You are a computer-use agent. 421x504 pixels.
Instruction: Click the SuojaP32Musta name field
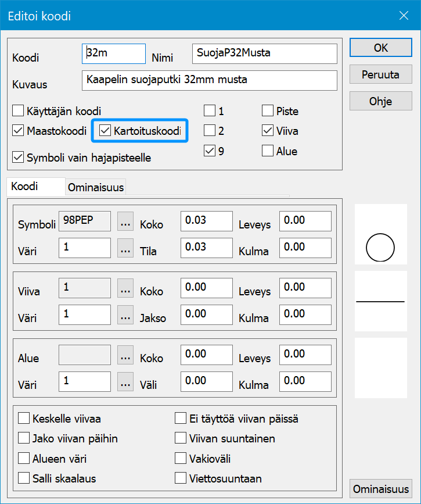coord(264,53)
